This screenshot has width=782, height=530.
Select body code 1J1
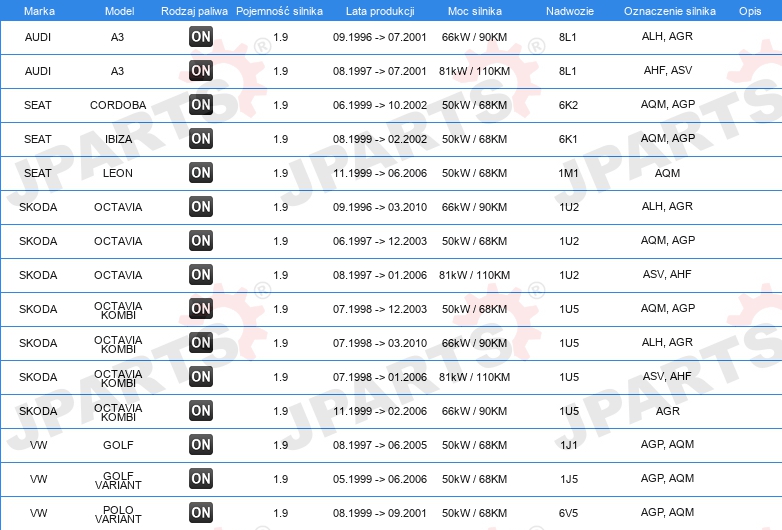coord(569,445)
